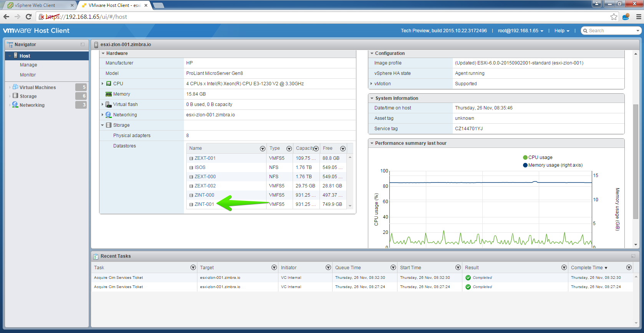Click the datastore icon beside ZEXT-001
Screen dimensions: 644x333
(x=191, y=158)
